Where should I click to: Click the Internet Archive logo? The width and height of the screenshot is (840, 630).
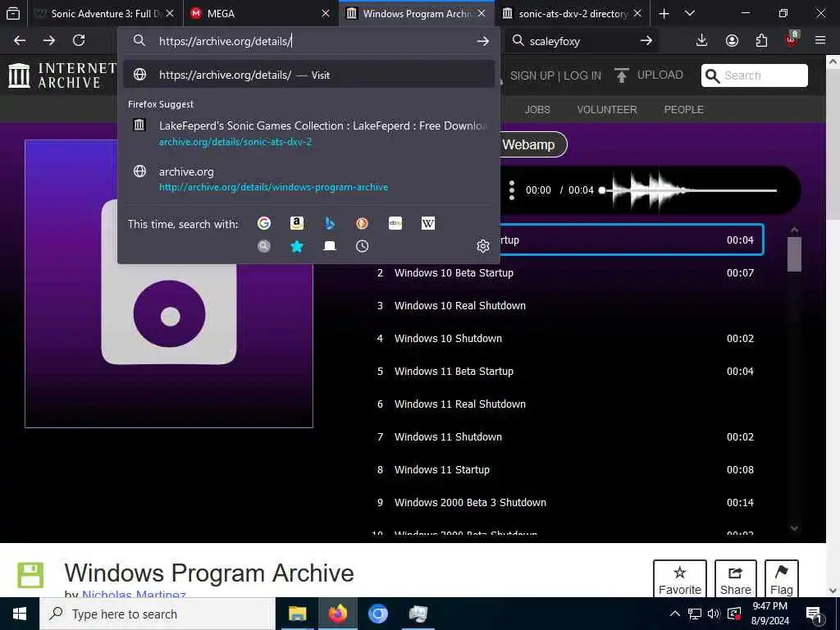tap(62, 75)
